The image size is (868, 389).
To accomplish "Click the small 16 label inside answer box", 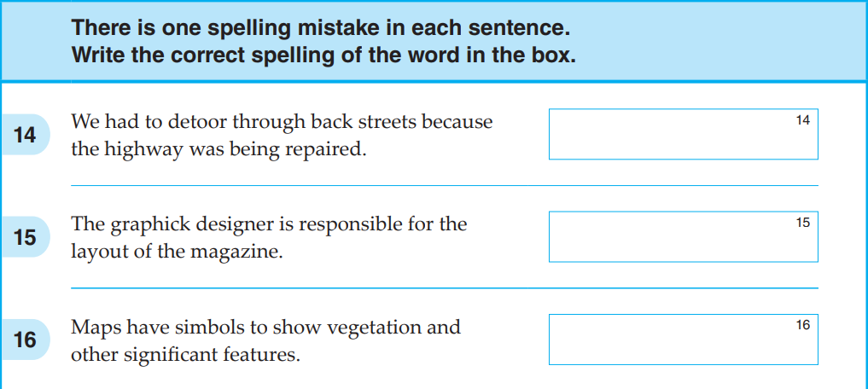I will 802,325.
